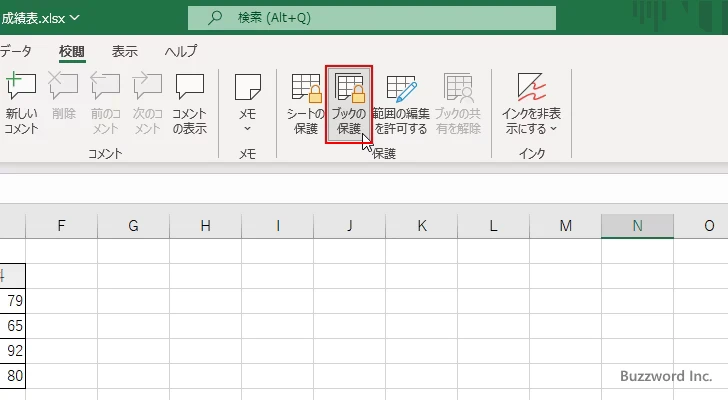Click Protect Sheet (シートの保護)
Viewport: 728px width, 400px height.
pyautogui.click(x=306, y=103)
